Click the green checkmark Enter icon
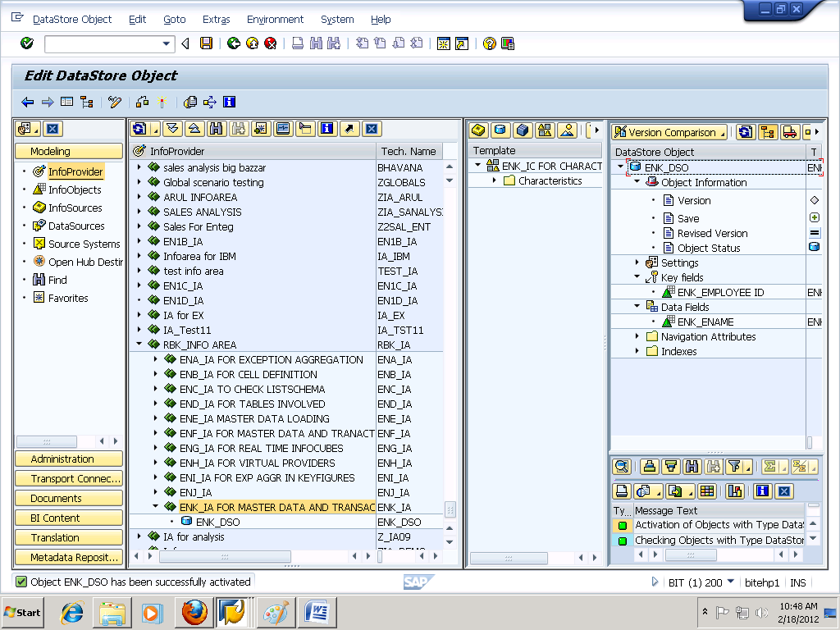This screenshot has width=840, height=630. pos(27,43)
